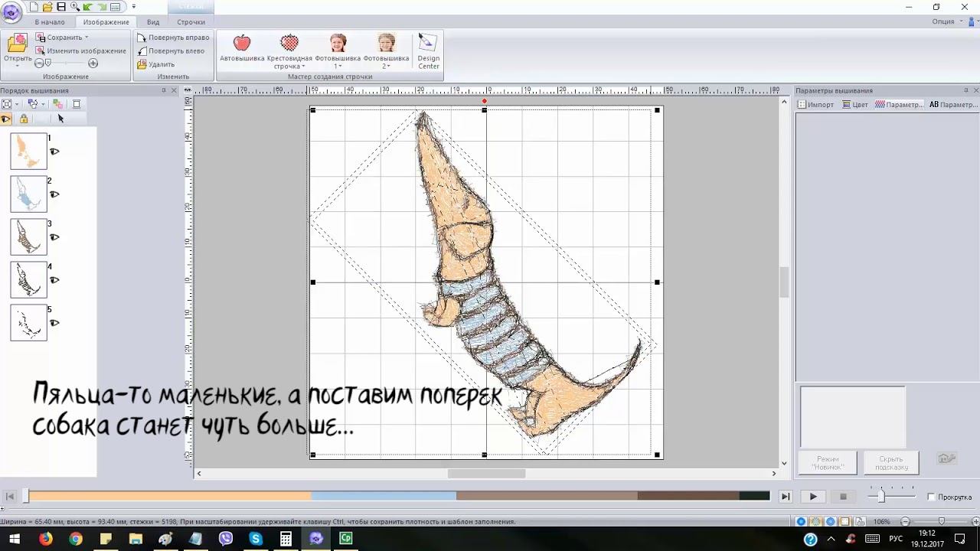Open Firefox from the taskbar
This screenshot has height=551, width=980.
pos(46,539)
